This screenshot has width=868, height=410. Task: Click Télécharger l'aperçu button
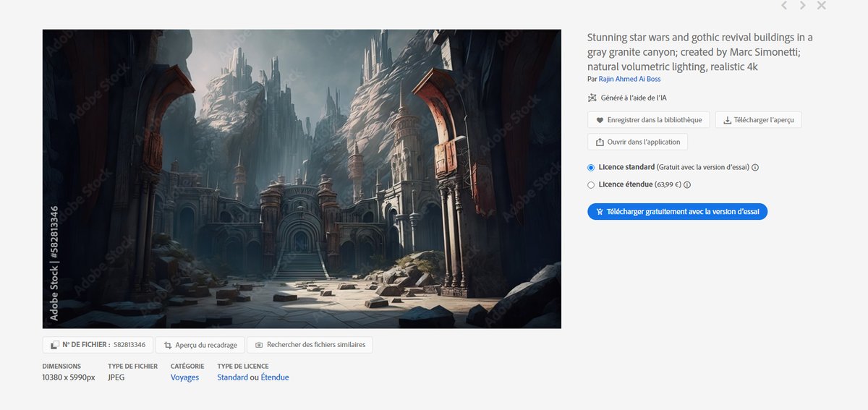(x=758, y=120)
